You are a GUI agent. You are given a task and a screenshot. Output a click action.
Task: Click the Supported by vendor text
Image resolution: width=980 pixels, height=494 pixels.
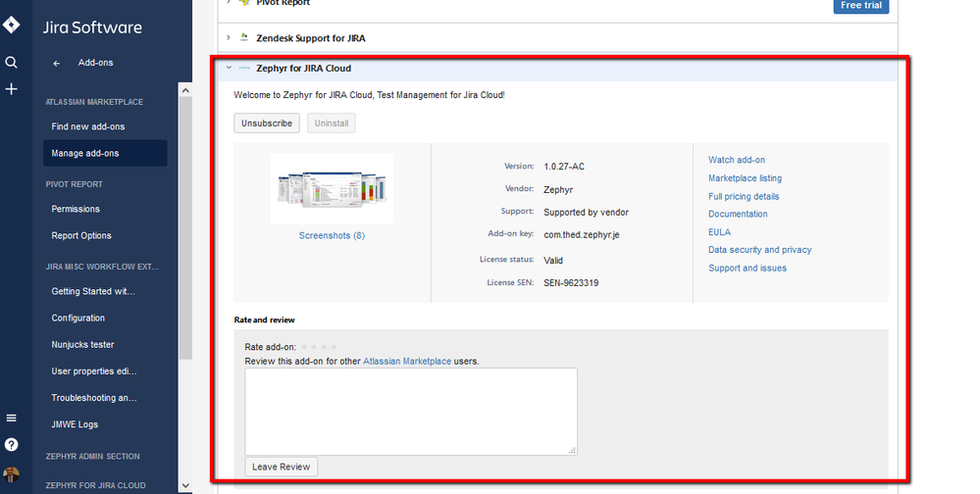[587, 213]
